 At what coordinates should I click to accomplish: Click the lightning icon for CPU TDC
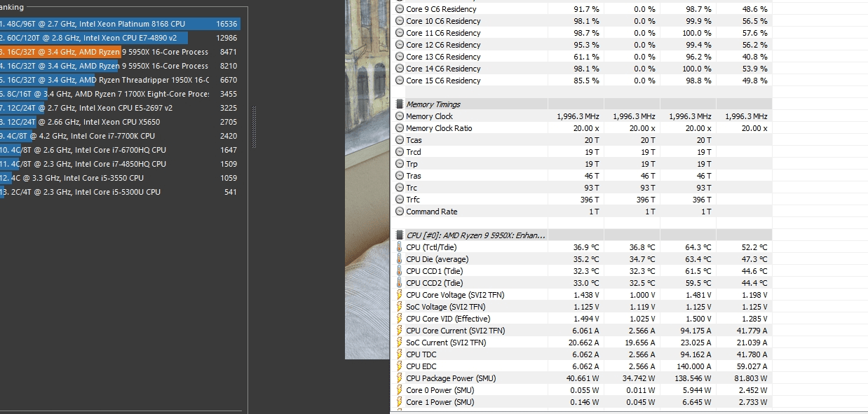coord(400,354)
